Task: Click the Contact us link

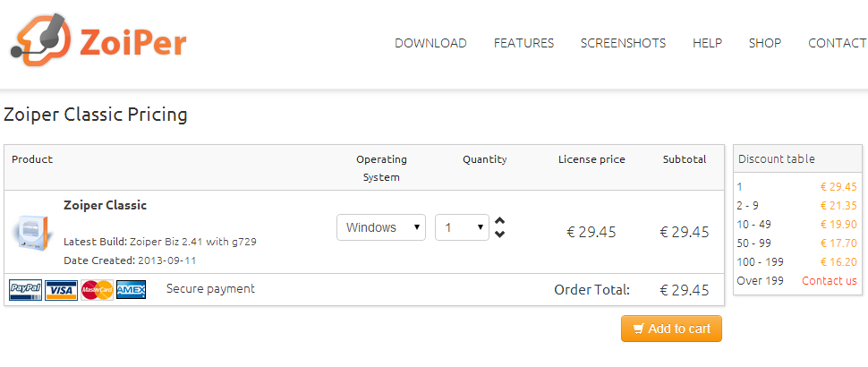Action: 829,281
